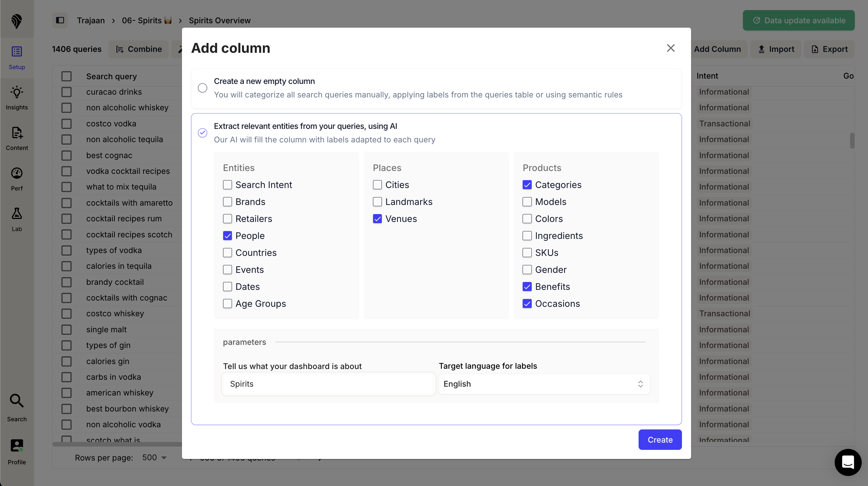This screenshot has height=486, width=868.
Task: Click the Data update available button
Action: (x=798, y=20)
